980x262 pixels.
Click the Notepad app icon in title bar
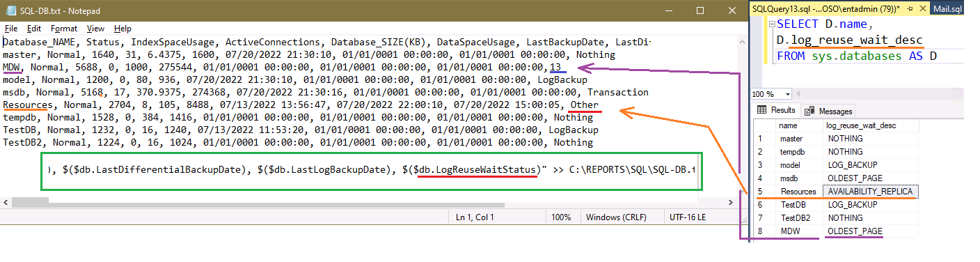(x=10, y=10)
